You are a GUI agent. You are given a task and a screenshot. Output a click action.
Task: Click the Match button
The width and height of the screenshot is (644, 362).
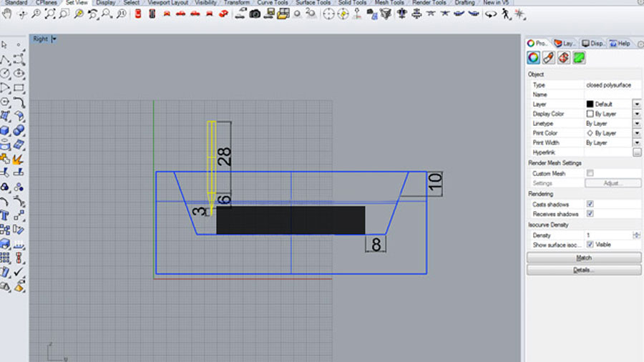[584, 258]
